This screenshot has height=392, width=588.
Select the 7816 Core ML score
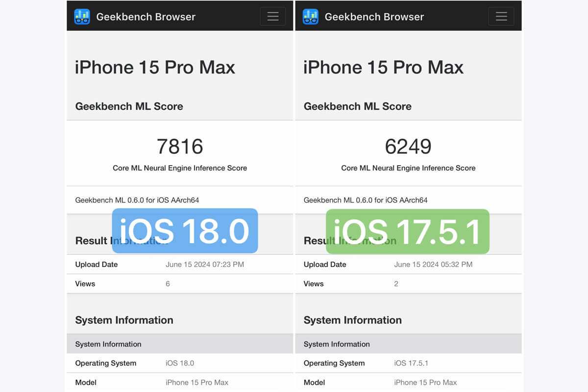(x=179, y=146)
